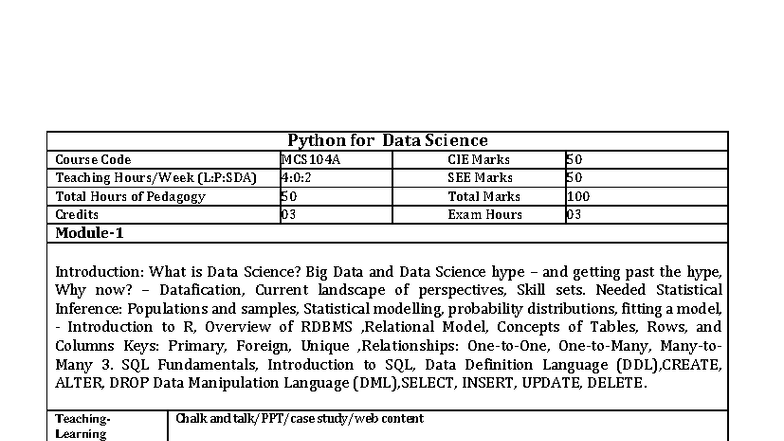Click the 'Teaching-Learning' row header cell
Image resolution: width=784 pixels, height=441 pixels.
tap(83, 426)
